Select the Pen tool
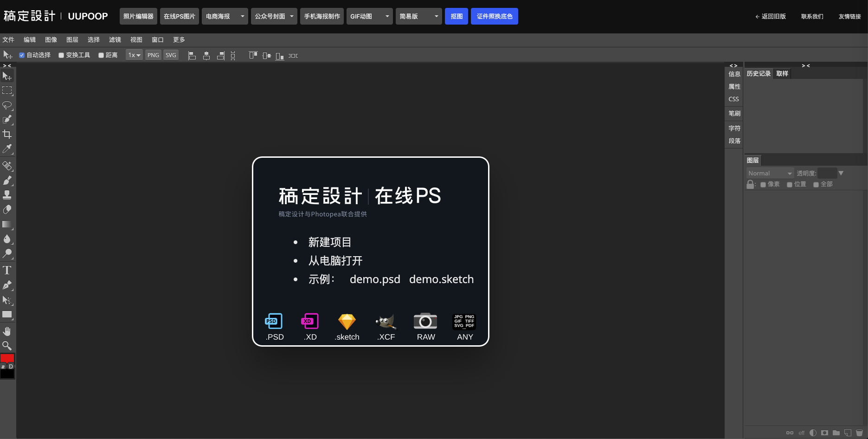 click(x=7, y=285)
